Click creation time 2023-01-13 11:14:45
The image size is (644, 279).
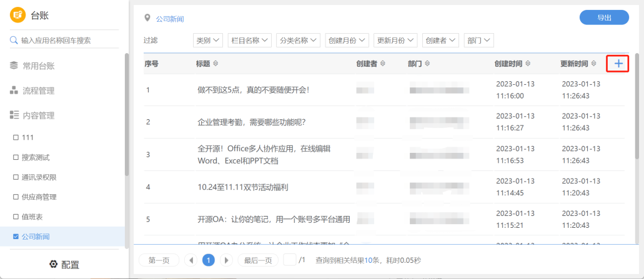[515, 187]
